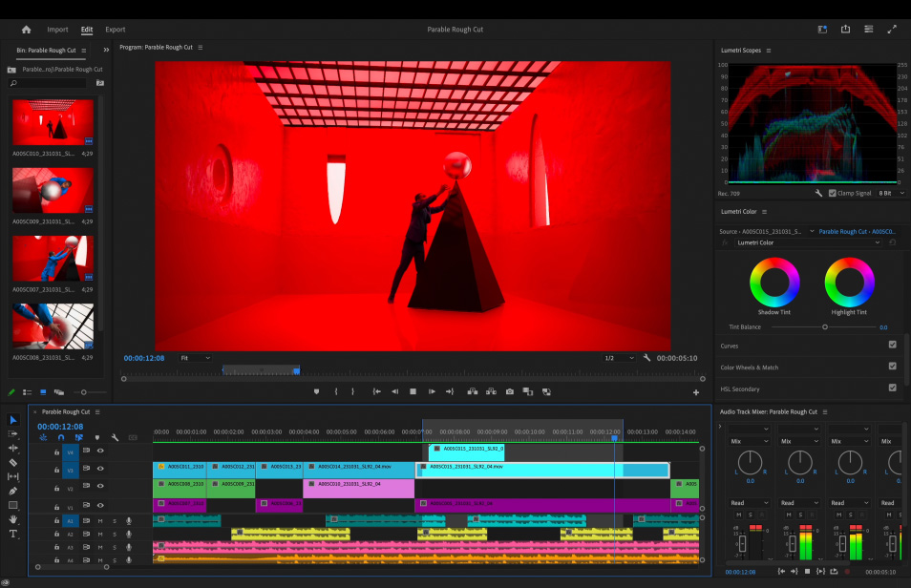This screenshot has height=588, width=911.
Task: Select the A005C010 clip thumbnail in bin
Action: (x=53, y=122)
